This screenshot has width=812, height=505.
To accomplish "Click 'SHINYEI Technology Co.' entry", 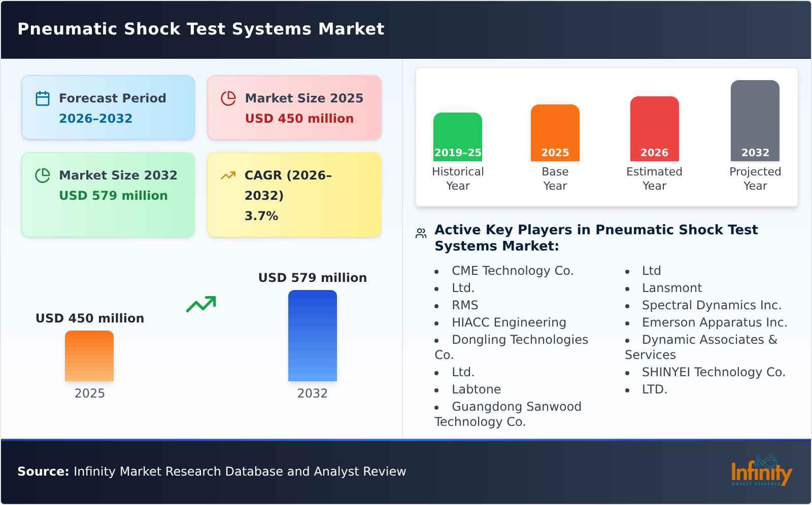I will 714,372.
